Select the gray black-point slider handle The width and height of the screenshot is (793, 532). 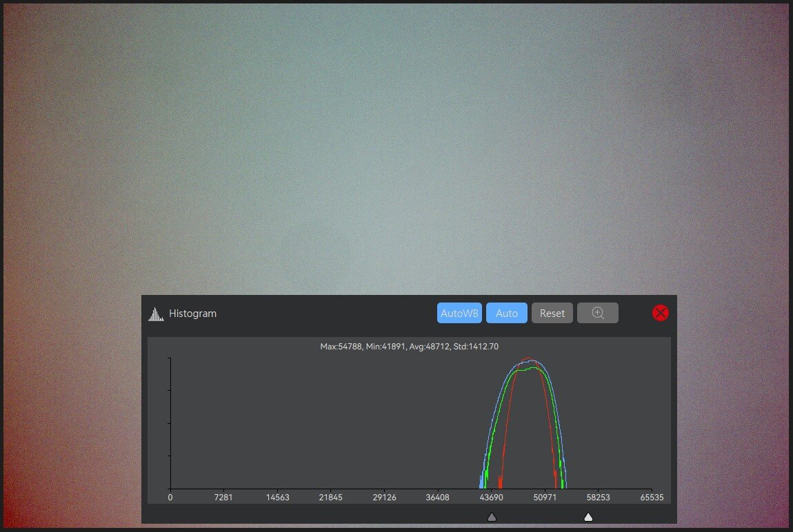pos(492,517)
